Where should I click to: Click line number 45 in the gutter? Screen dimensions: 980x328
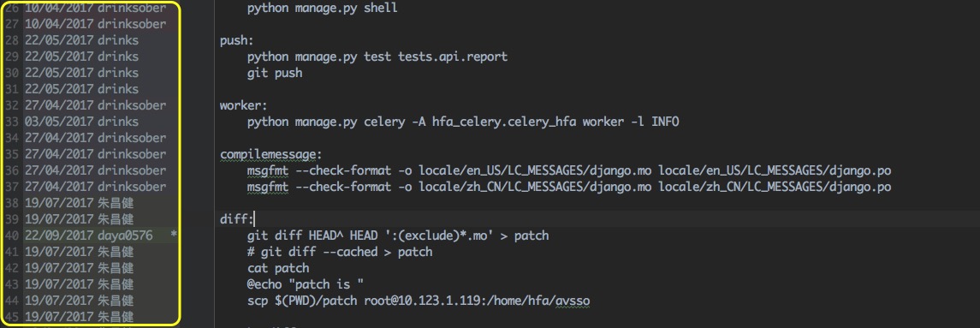pos(12,317)
